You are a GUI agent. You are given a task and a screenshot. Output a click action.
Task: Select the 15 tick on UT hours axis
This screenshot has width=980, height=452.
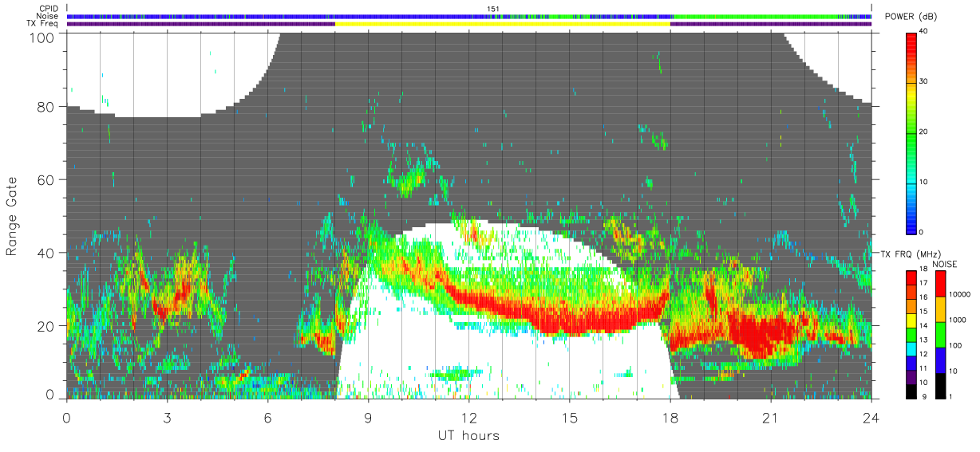pyautogui.click(x=569, y=417)
